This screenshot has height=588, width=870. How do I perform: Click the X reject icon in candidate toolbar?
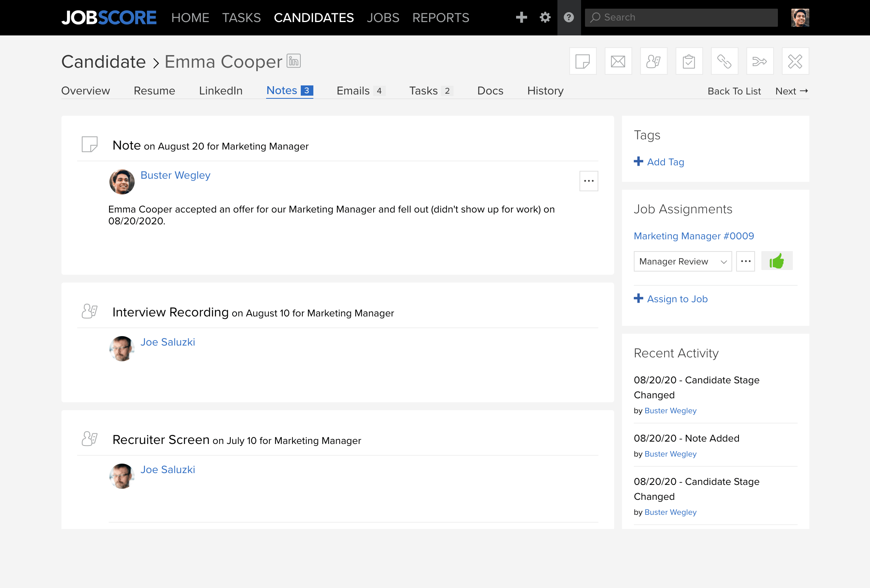tap(795, 61)
